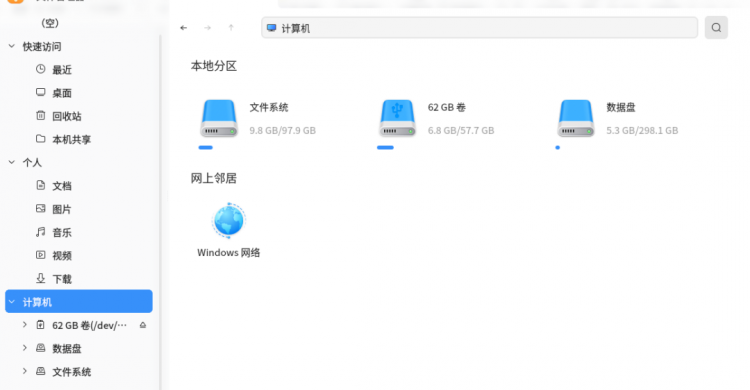Collapse the 计算机 section chevron
This screenshot has width=750, height=390.
(12, 301)
